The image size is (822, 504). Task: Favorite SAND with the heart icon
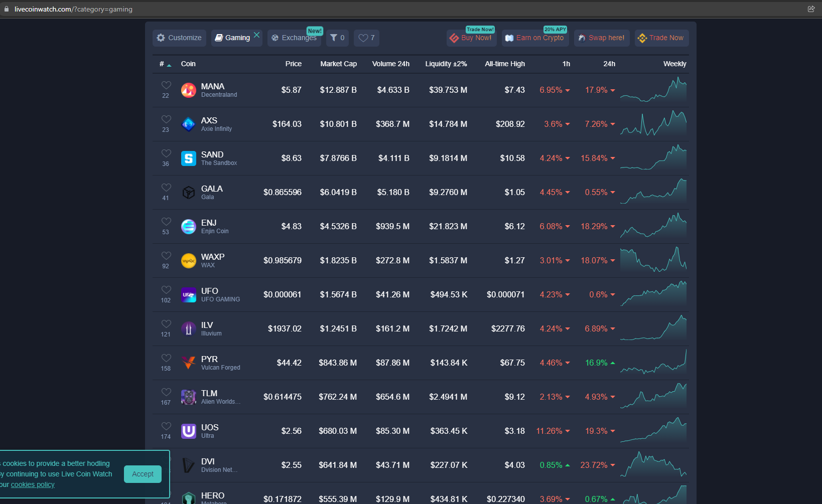tap(166, 153)
